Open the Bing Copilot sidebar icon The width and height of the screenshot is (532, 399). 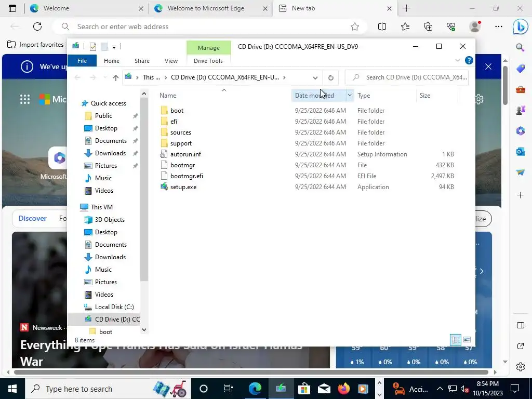click(x=520, y=27)
